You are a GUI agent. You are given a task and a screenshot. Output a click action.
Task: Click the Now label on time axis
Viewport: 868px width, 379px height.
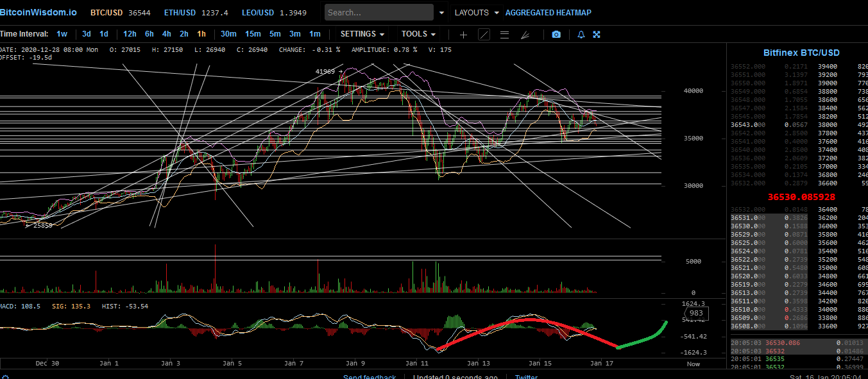coord(694,364)
